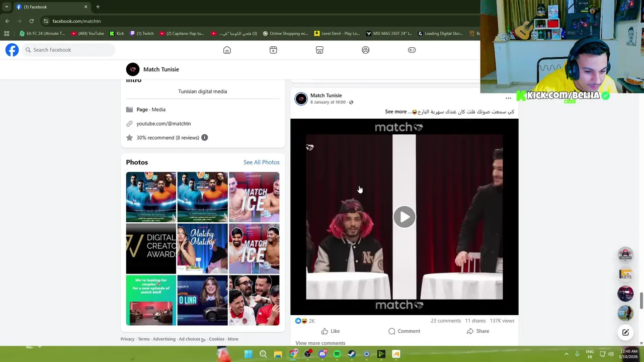This screenshot has height=362, width=644.
Task: Open the Facebook Groups icon
Action: point(366,50)
